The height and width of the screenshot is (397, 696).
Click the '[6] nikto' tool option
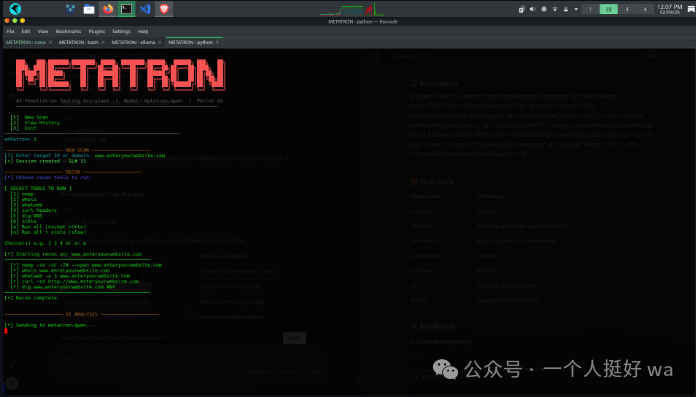[x=24, y=221]
